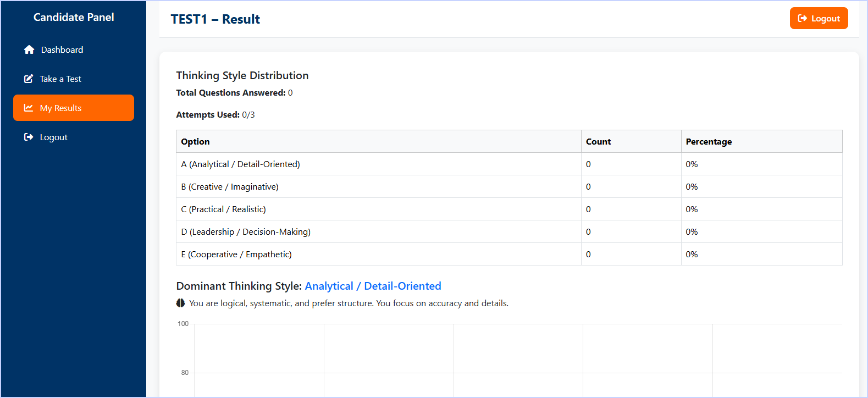This screenshot has width=868, height=398.
Task: Click the Option column header
Action: coord(195,142)
